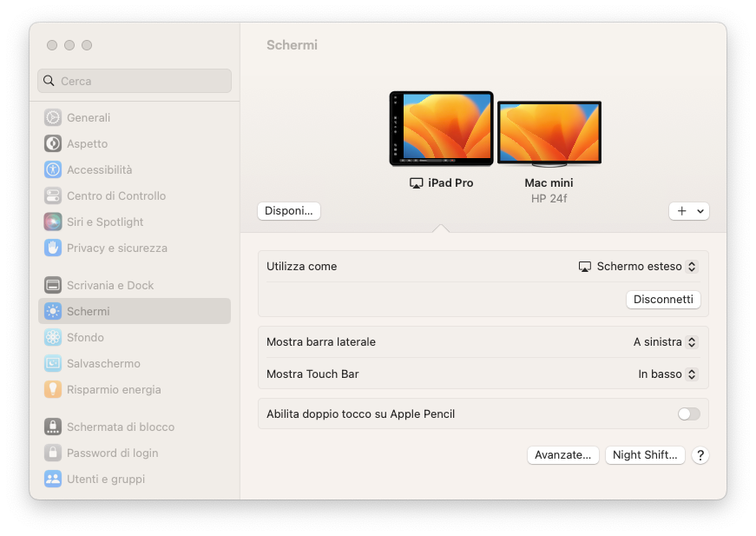This screenshot has width=756, height=536.
Task: Disconnect the iPad Pro display
Action: point(662,299)
